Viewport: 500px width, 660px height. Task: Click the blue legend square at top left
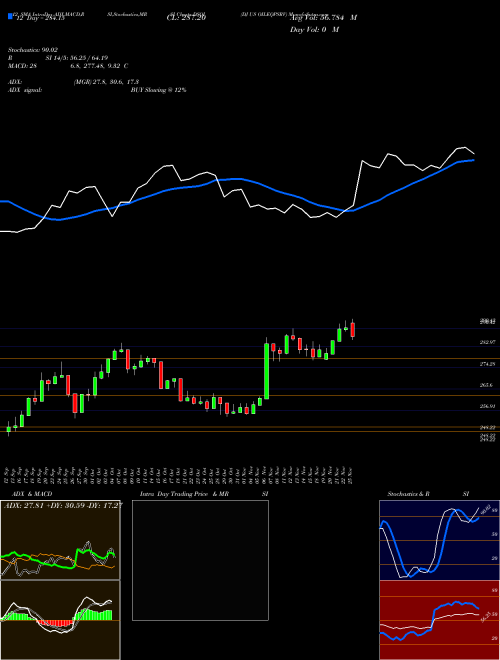(x=10, y=16)
